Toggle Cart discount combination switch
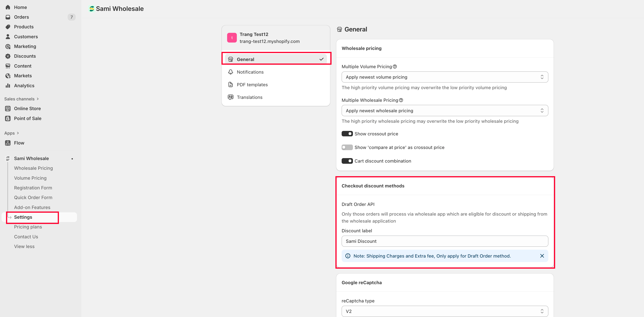This screenshot has height=317, width=644. (x=347, y=161)
